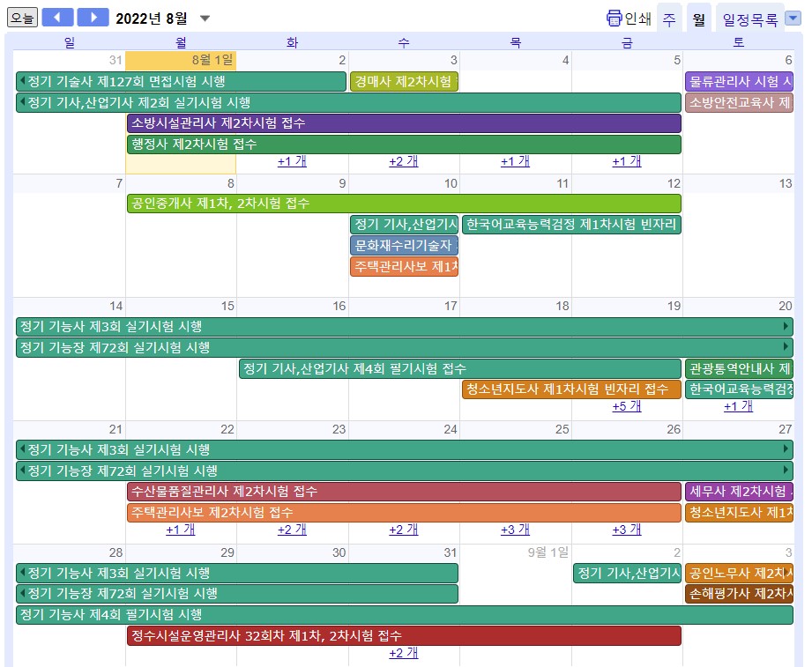812x667 pixels.
Task: Open the 경매사 제2차시험 event
Action: tap(404, 82)
